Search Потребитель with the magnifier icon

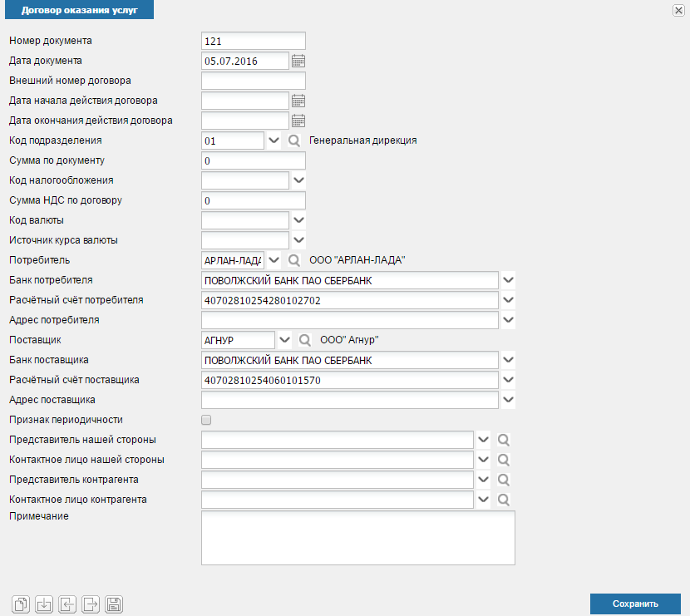(x=294, y=260)
